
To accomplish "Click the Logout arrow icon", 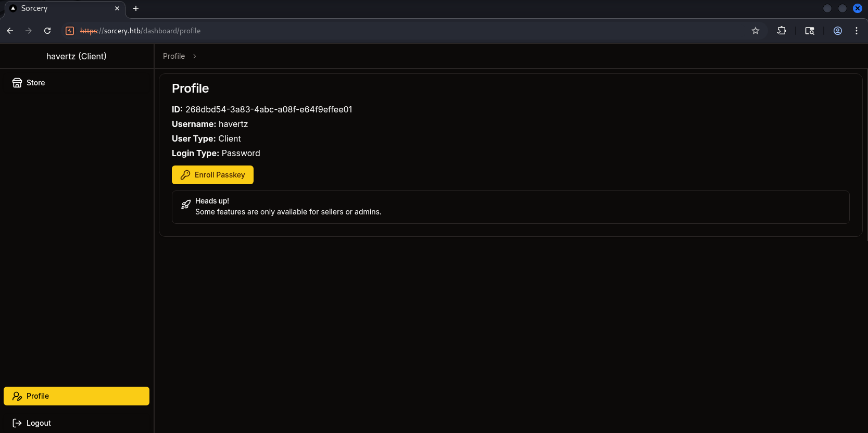I will coord(17,423).
